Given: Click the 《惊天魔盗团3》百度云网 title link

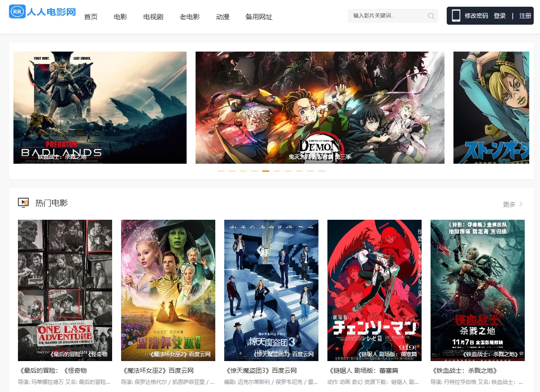Looking at the screenshot, I should [260, 371].
